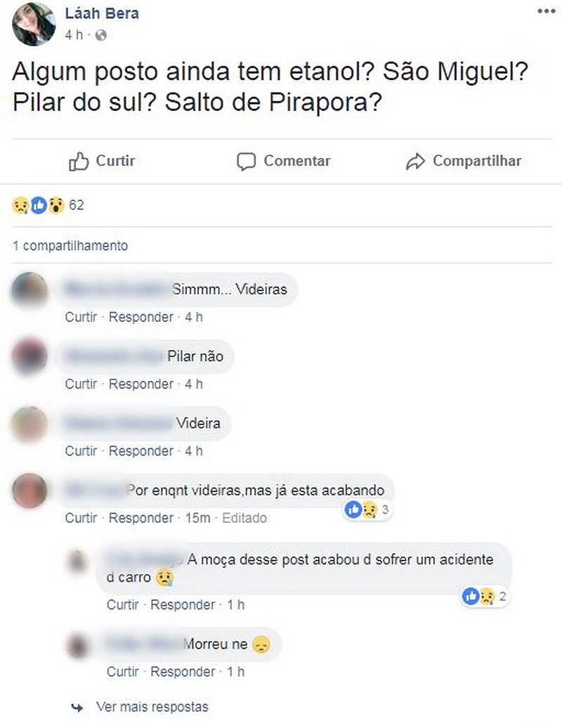This screenshot has height=728, width=562.
Task: Click the speech bubble Comentar icon
Action: (x=246, y=162)
